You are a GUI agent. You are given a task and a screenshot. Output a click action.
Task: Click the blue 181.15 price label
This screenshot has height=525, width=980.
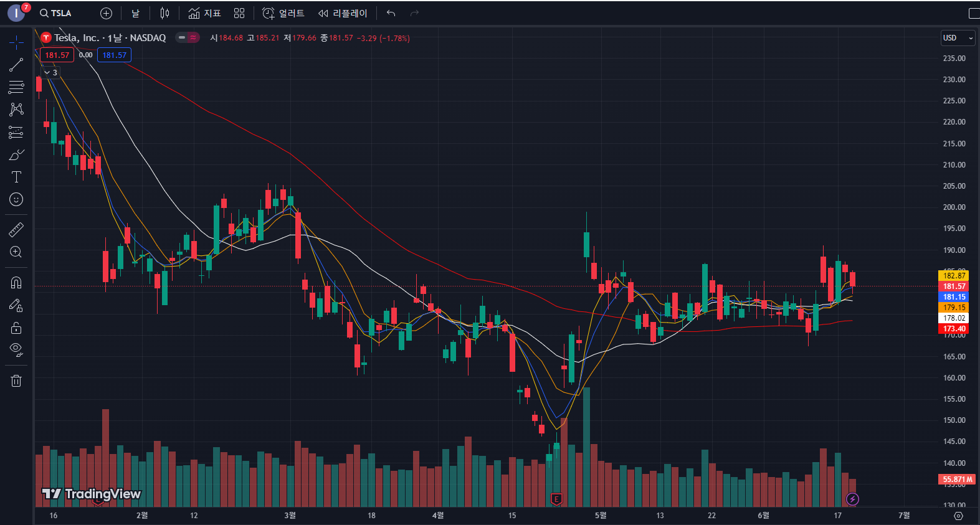click(x=954, y=297)
